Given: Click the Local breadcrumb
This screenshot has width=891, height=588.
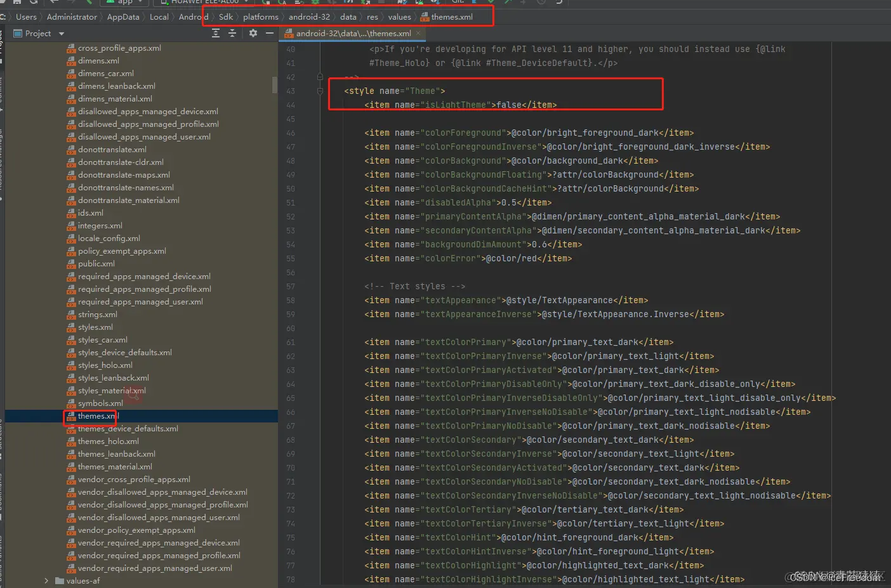Looking at the screenshot, I should pyautogui.click(x=159, y=17).
